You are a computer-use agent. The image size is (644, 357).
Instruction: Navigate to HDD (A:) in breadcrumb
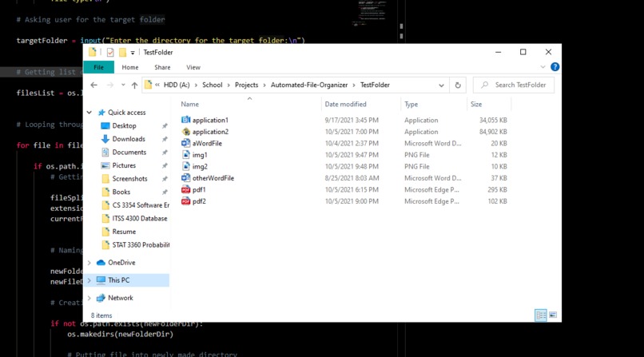177,85
